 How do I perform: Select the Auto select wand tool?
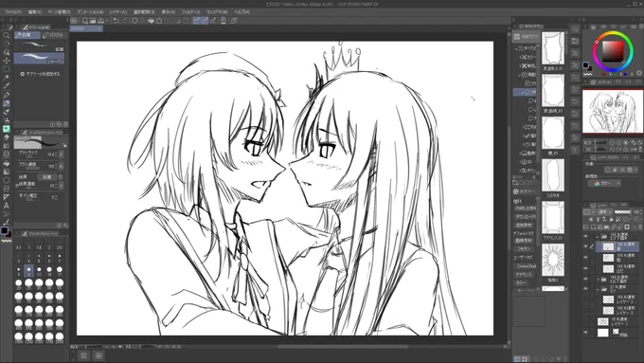tap(7, 78)
